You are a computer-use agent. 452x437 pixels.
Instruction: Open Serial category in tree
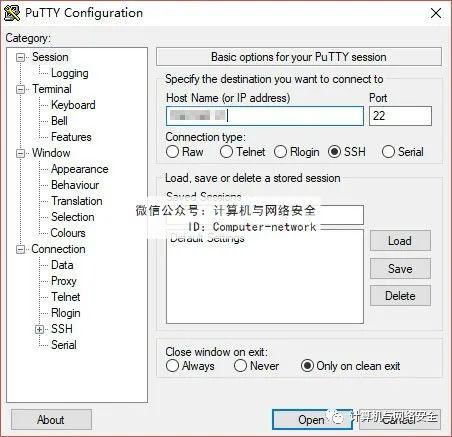[x=64, y=345]
